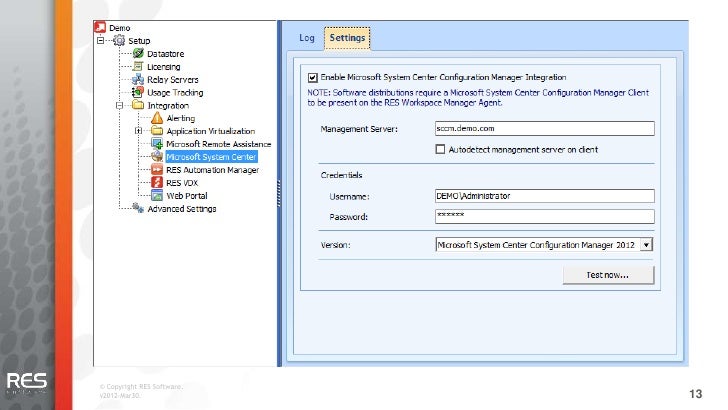
Task: Select Web Portal label
Action: 187,196
